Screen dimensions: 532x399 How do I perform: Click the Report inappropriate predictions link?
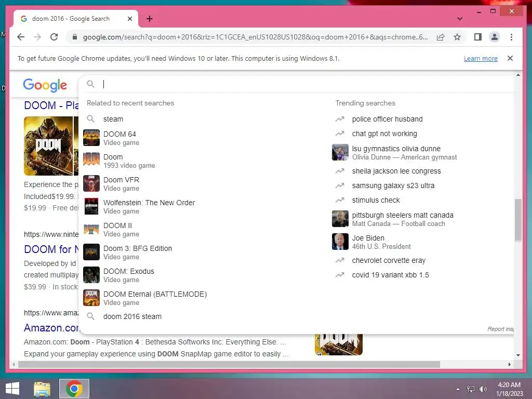500,329
